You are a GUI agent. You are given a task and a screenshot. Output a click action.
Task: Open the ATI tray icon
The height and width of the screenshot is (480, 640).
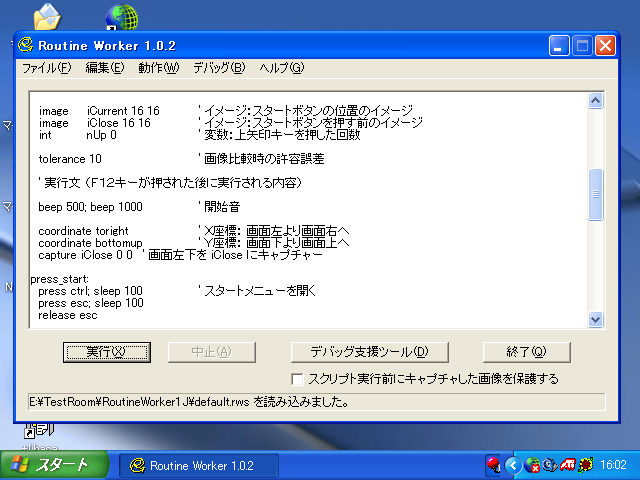click(x=567, y=465)
